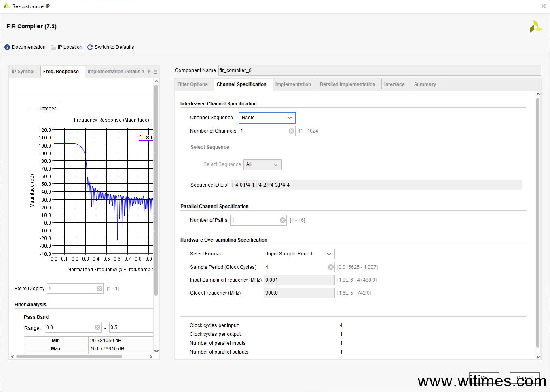Switch to the Interface tab
Viewport: 550px width, 392px height.
point(394,84)
